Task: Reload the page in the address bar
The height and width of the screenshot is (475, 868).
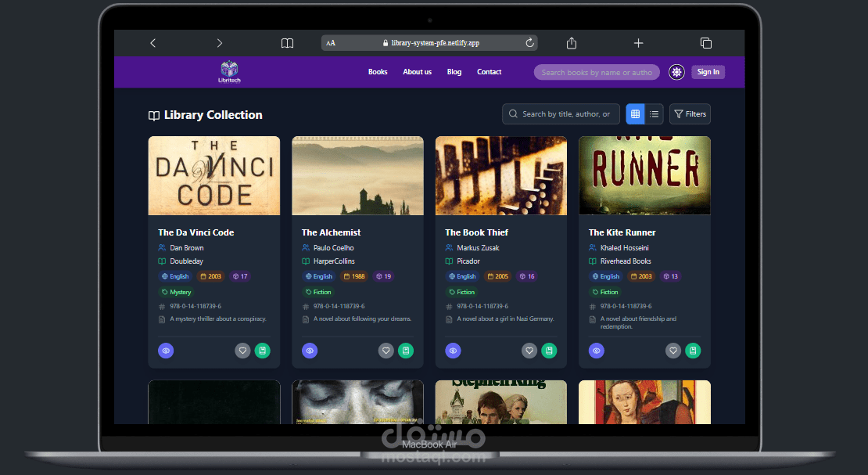Action: tap(529, 43)
